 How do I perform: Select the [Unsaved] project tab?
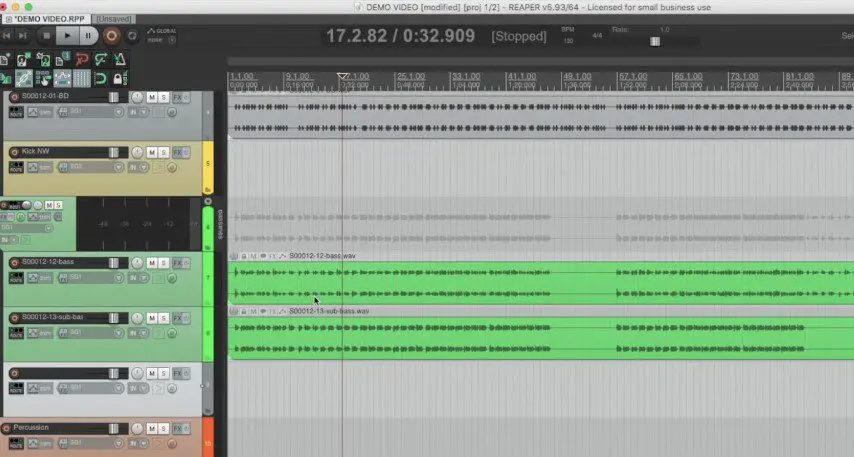pyautogui.click(x=111, y=18)
